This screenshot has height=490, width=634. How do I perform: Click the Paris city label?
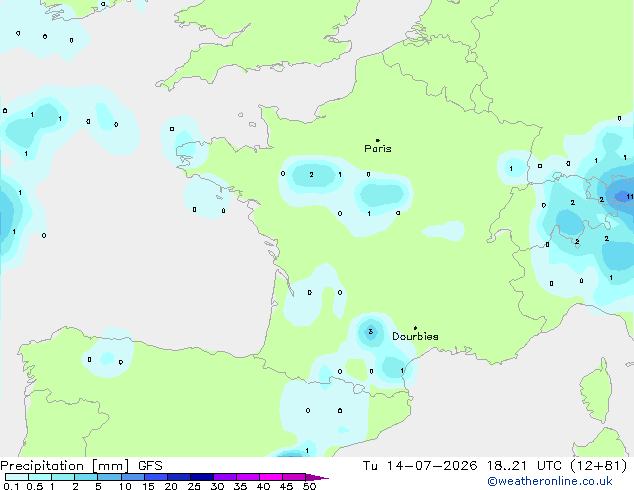tap(378, 149)
